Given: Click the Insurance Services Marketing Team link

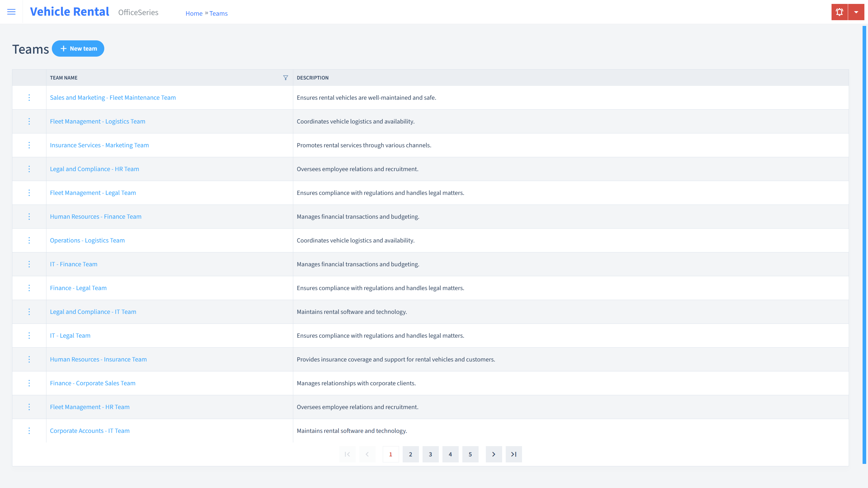Looking at the screenshot, I should [x=99, y=145].
